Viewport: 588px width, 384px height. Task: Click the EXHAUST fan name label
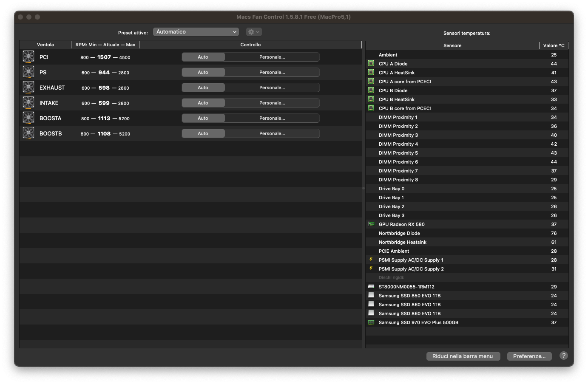coord(52,88)
